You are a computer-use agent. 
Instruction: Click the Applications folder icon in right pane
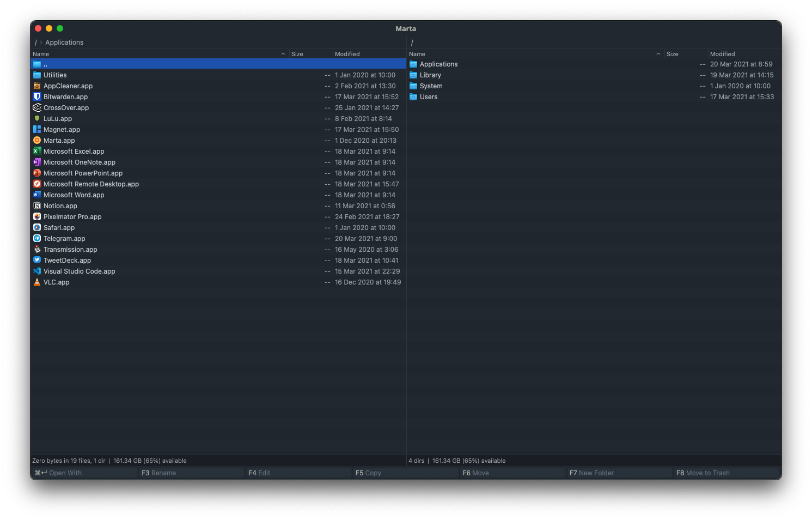413,64
